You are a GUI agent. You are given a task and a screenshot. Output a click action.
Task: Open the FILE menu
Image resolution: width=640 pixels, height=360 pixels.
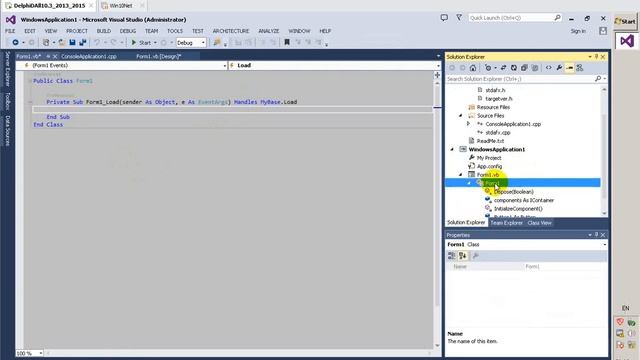[x=10, y=31]
